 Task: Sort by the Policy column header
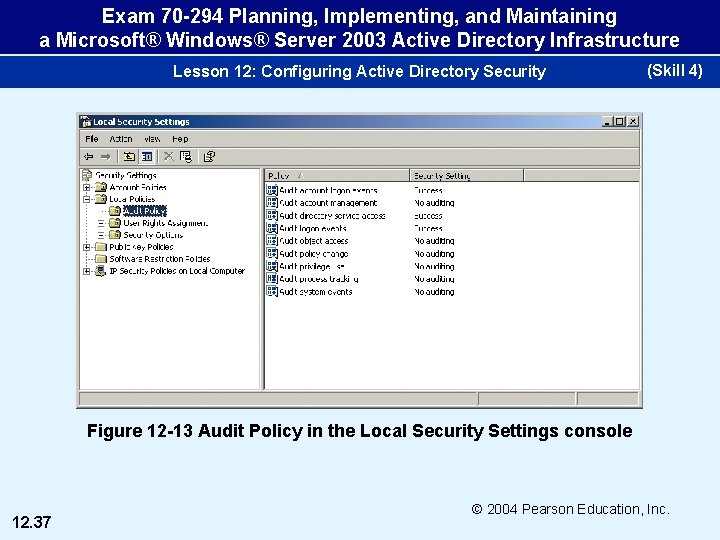[x=337, y=175]
